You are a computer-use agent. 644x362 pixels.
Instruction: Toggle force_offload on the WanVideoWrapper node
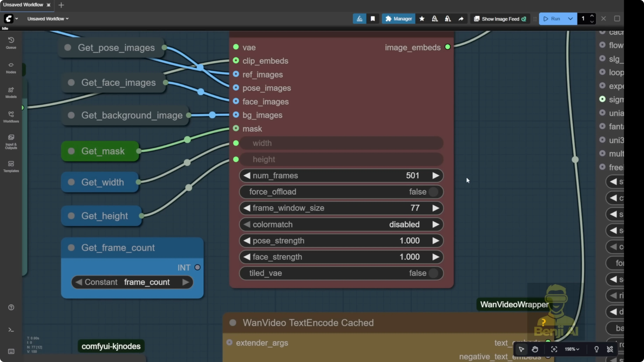click(x=434, y=192)
